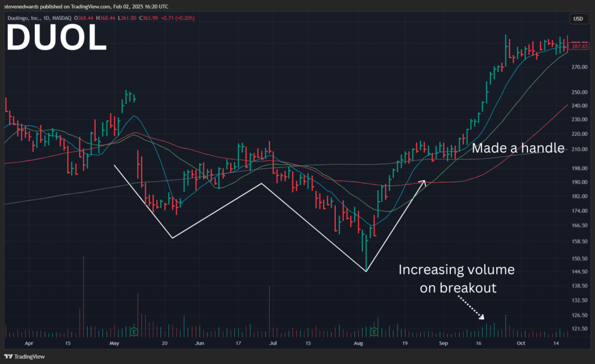Click the 132.50 price axis label

tap(579, 300)
